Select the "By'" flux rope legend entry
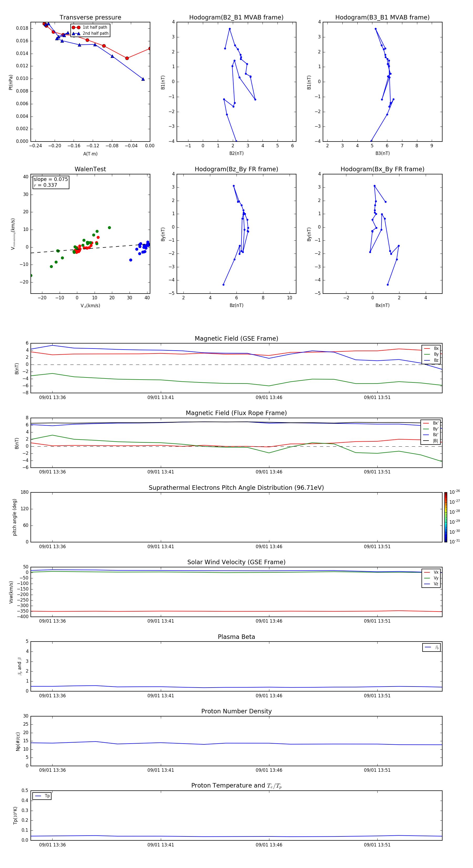The width and height of the screenshot is (473, 868). coord(431,429)
